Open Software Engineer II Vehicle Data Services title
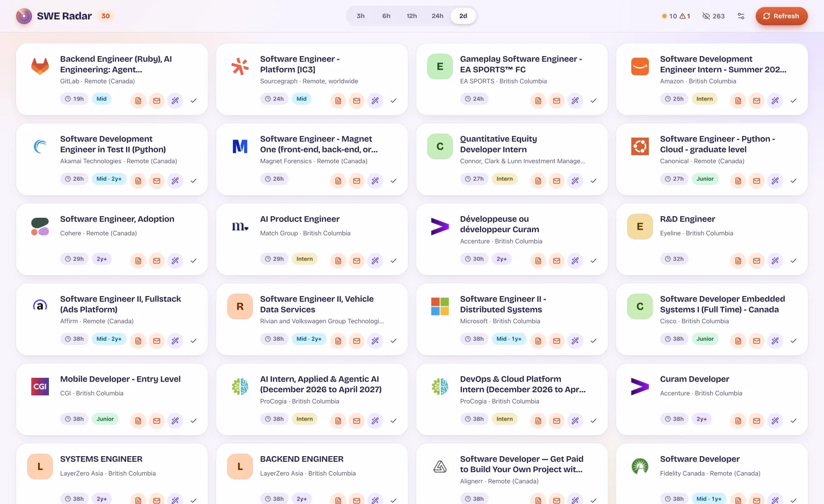The width and height of the screenshot is (824, 504). tap(317, 304)
